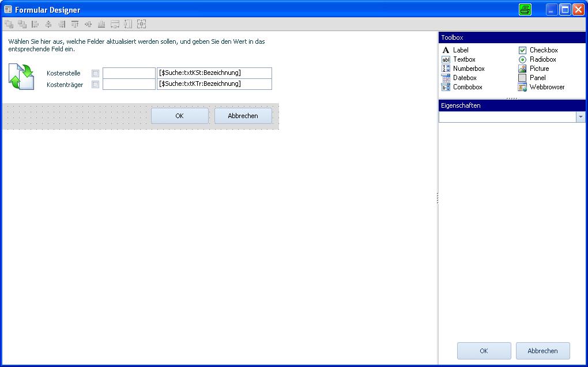Click the make same size toolbar icon
Viewport: 588px width, 367px height.
coord(141,24)
